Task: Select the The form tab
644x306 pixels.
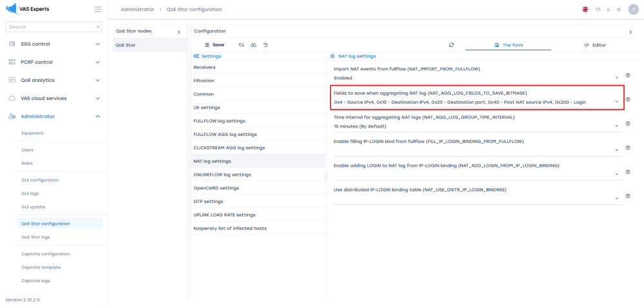Action: pos(508,45)
